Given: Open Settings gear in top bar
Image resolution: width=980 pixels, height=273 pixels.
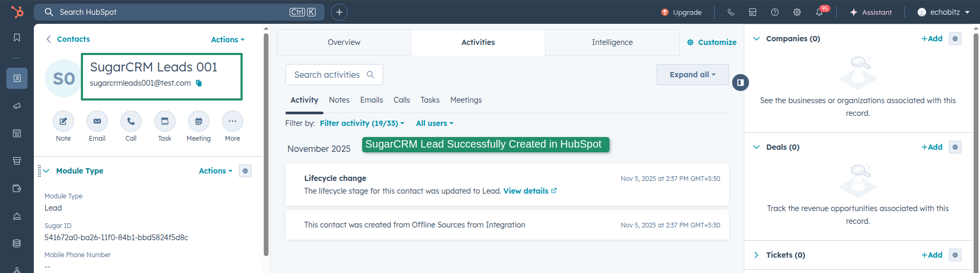Looking at the screenshot, I should click(797, 12).
